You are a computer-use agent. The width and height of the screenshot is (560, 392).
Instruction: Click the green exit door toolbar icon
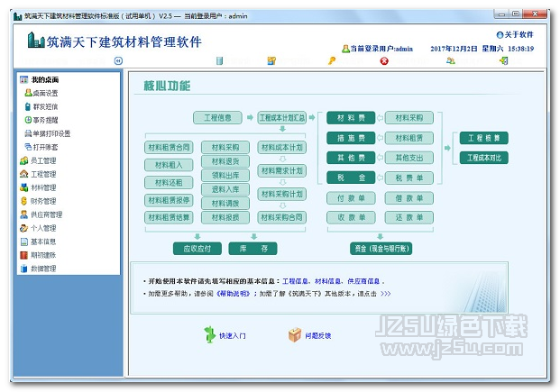coord(504,60)
